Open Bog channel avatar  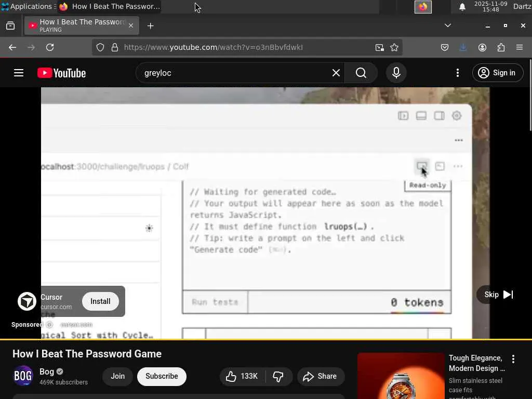point(23,376)
